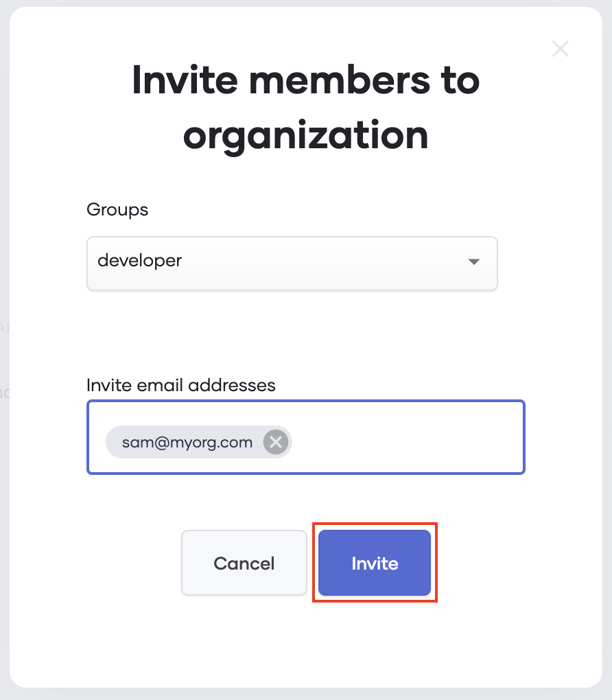Click the dialog title heading text

306,107
